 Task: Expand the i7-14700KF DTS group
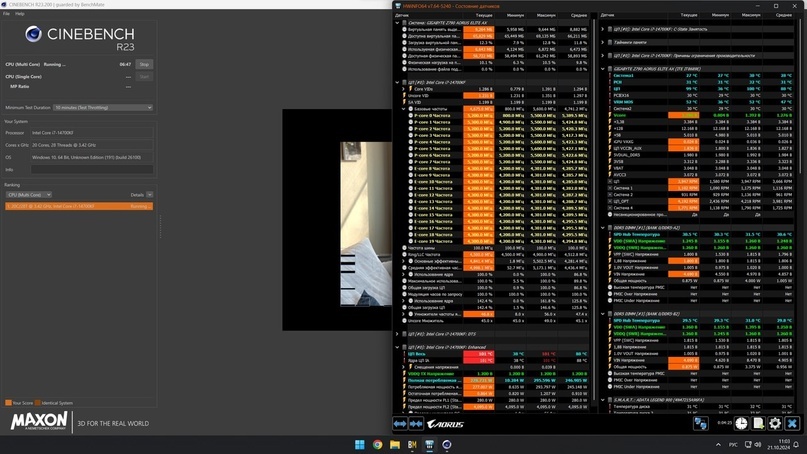pos(397,334)
